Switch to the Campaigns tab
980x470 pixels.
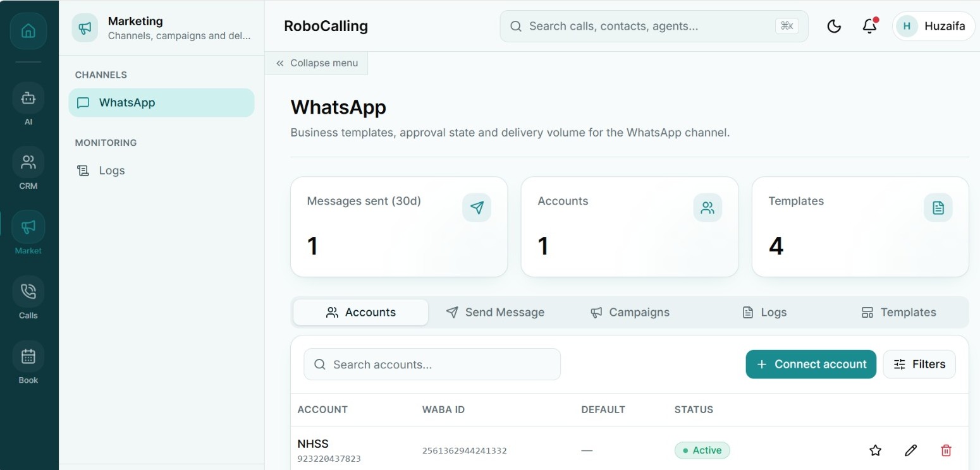[630, 312]
